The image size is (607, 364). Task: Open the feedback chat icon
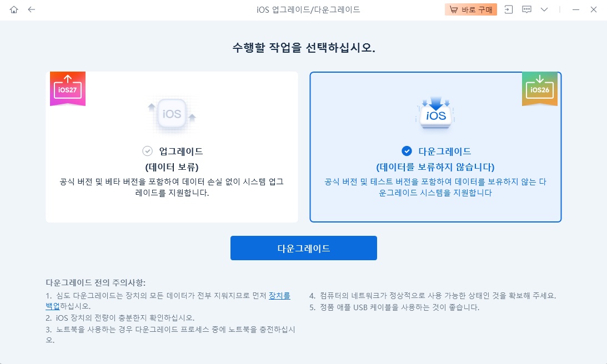(526, 9)
